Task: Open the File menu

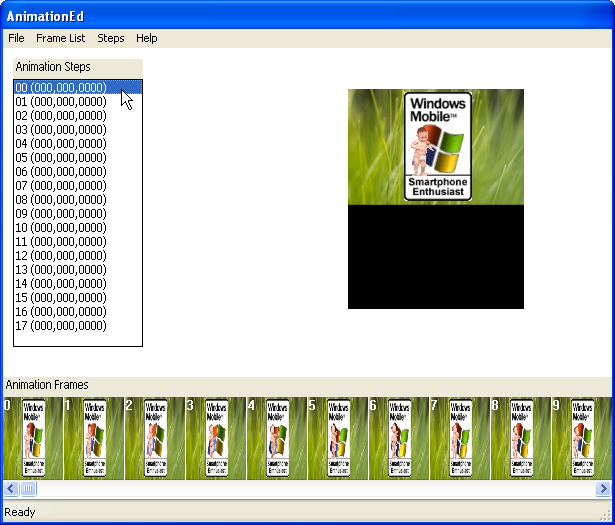Action: [x=16, y=38]
